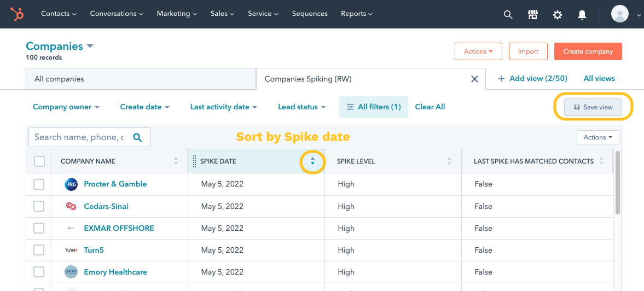Viewport: 644px width, 291px height.
Task: Sort by Spike Level column arrows
Action: (449, 161)
